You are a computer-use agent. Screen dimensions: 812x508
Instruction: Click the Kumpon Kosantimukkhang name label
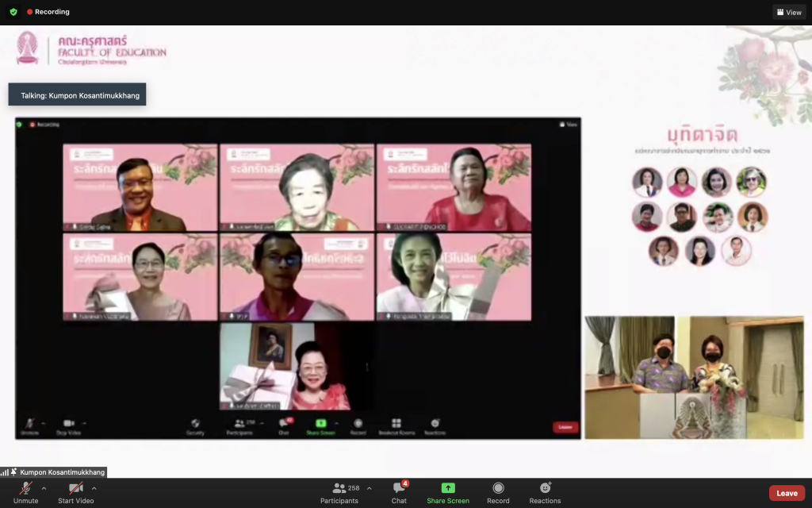click(62, 472)
